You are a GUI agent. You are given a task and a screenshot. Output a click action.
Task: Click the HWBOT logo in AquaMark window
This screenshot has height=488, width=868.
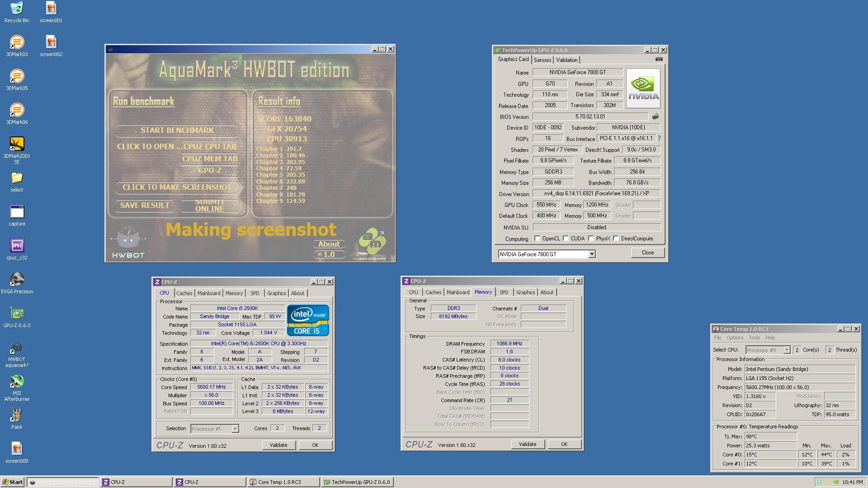[x=128, y=242]
